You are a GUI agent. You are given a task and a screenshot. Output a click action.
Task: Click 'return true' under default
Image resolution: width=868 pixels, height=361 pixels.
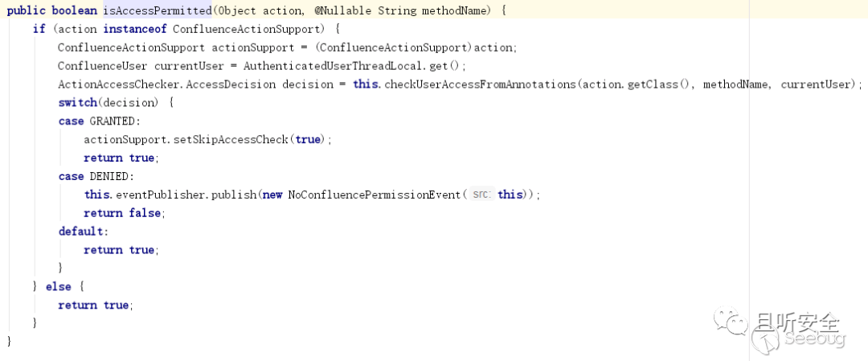point(119,250)
